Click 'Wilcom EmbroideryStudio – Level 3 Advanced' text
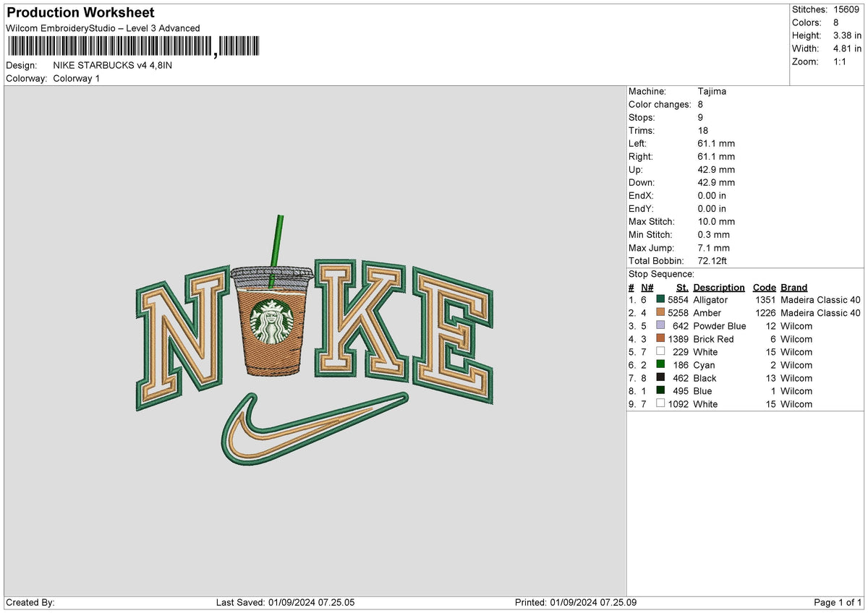 (x=103, y=28)
